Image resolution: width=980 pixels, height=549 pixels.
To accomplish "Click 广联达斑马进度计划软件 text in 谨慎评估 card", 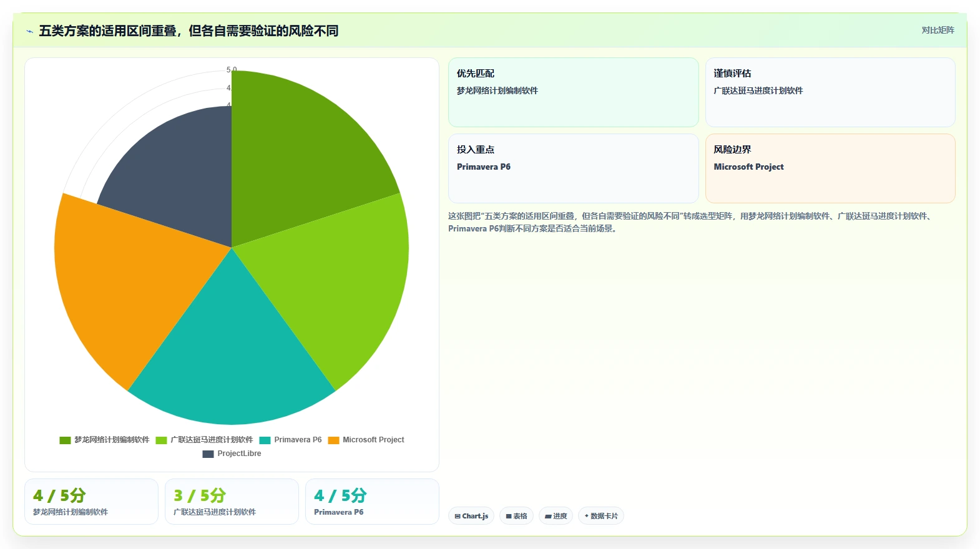I will click(x=758, y=90).
